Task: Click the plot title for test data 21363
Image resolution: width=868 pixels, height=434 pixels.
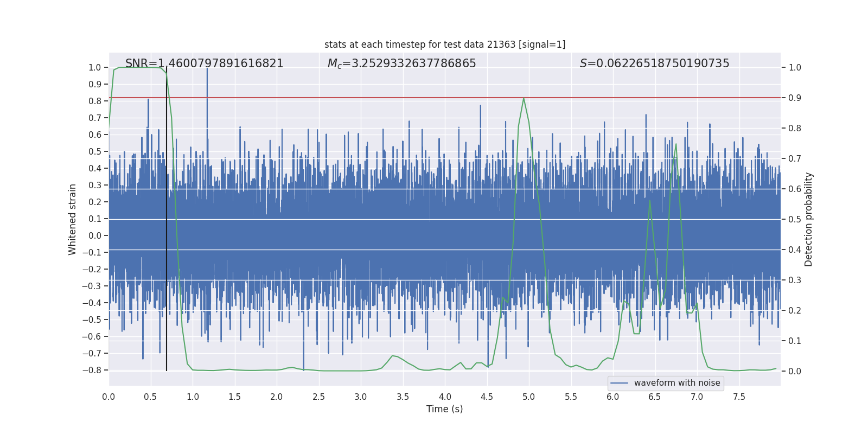Action: click(x=445, y=44)
